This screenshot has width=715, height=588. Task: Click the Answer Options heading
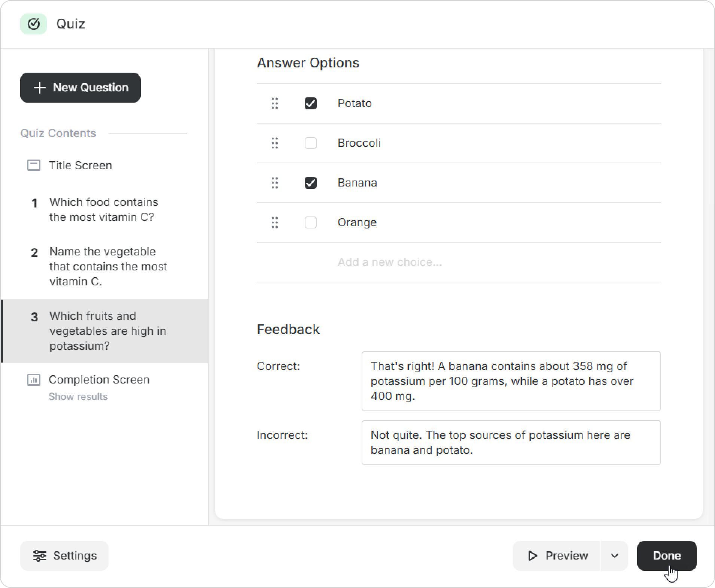pyautogui.click(x=308, y=63)
